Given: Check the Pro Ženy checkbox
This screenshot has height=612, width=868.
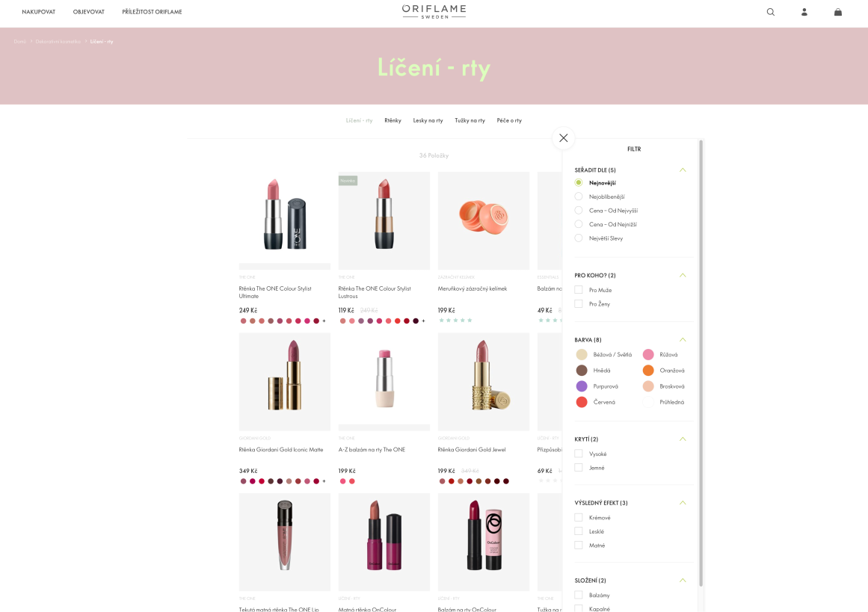Looking at the screenshot, I should [579, 304].
